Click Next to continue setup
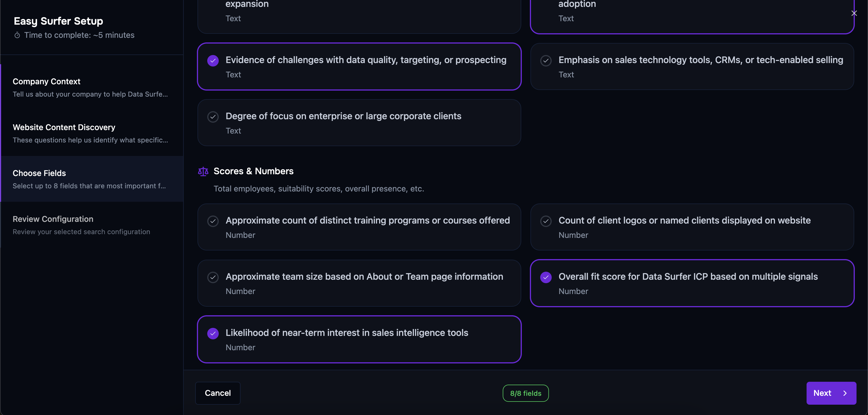868x415 pixels. click(831, 393)
